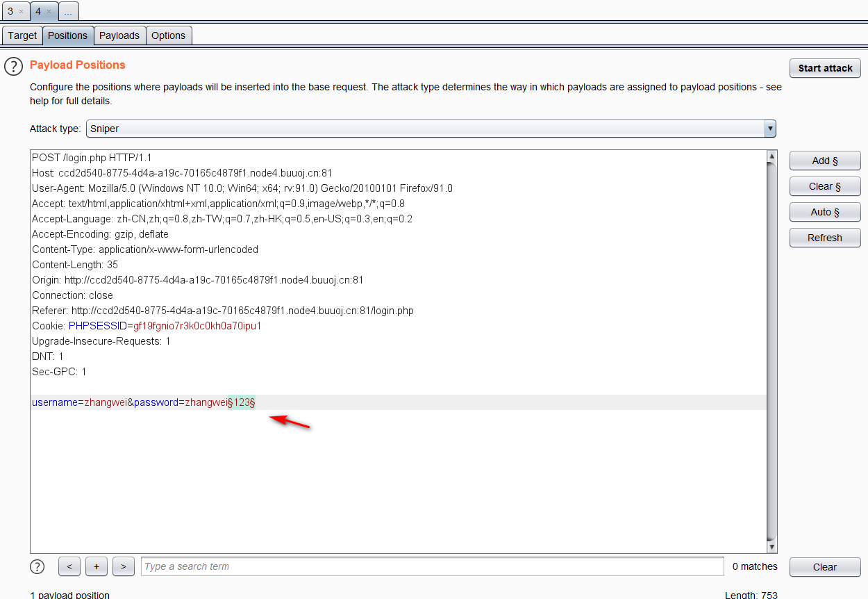Click the plus search options button
The height and width of the screenshot is (599, 868).
point(96,566)
